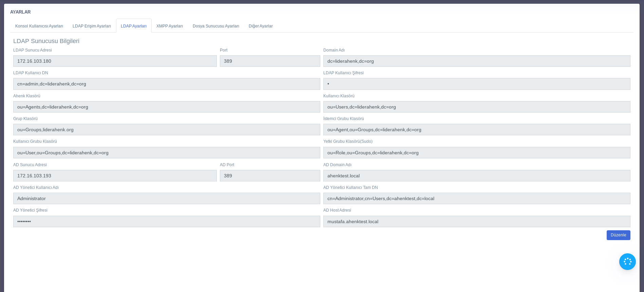644x292 pixels.
Task: Click the AD Yönetici Şifresi field
Action: [166, 221]
